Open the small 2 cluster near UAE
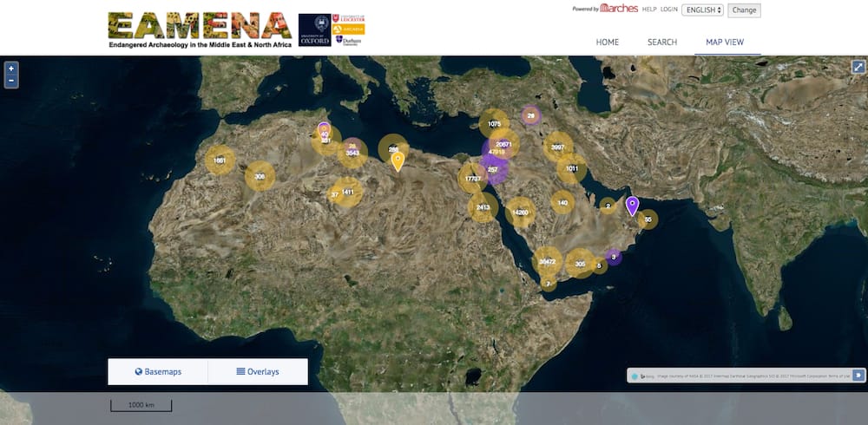The height and width of the screenshot is (425, 868). [608, 206]
